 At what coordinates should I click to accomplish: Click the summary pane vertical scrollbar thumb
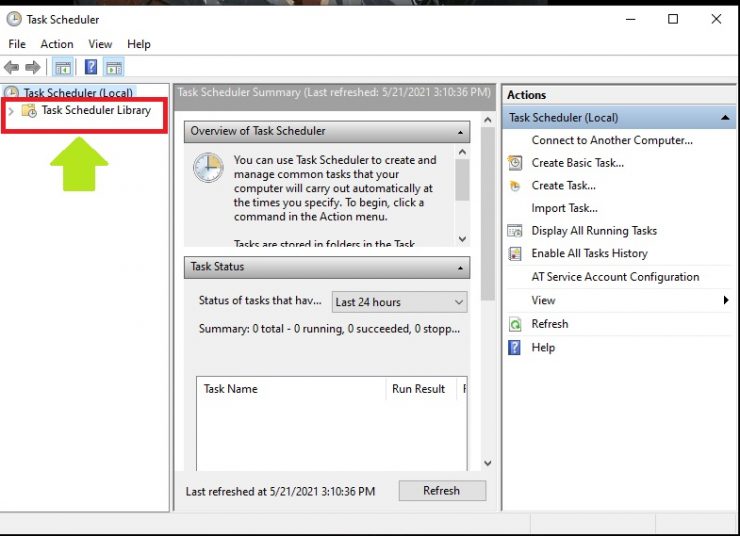click(x=488, y=214)
